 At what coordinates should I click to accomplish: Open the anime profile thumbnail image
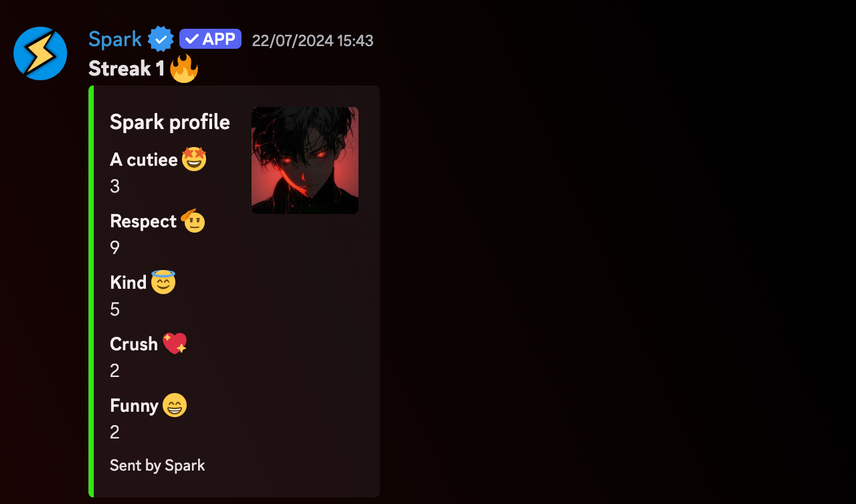[x=305, y=160]
